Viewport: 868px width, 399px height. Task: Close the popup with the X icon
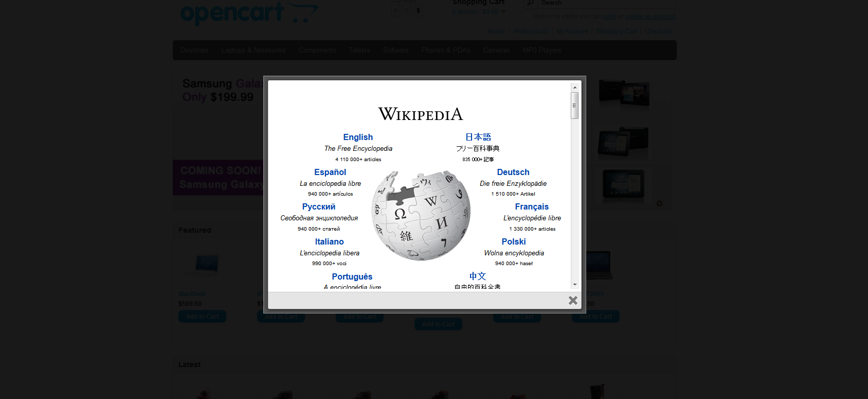(573, 300)
